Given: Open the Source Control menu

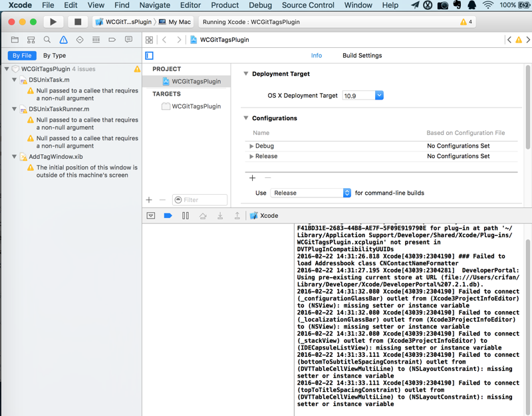Looking at the screenshot, I should (308, 5).
